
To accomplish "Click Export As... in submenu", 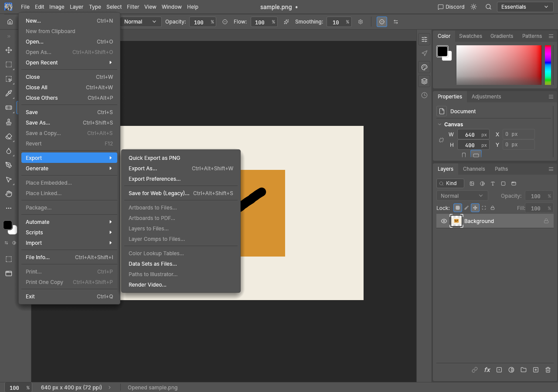I will point(181,169).
